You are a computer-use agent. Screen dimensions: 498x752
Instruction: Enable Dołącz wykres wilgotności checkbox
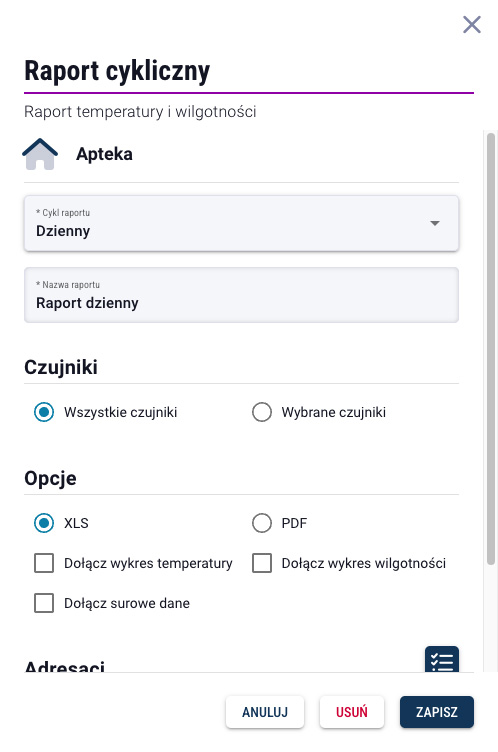[x=262, y=563]
